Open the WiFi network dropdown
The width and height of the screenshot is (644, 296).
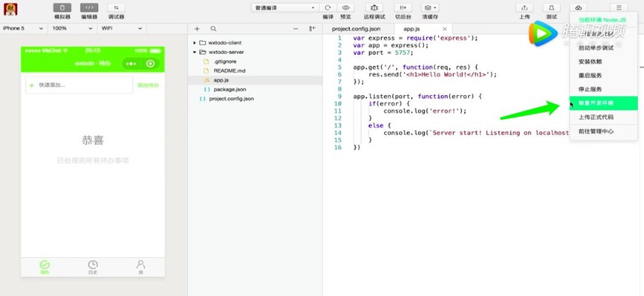[122, 28]
